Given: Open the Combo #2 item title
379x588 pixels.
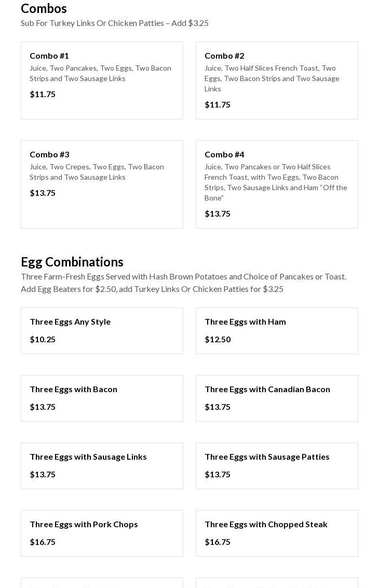Looking at the screenshot, I should 224,56.
